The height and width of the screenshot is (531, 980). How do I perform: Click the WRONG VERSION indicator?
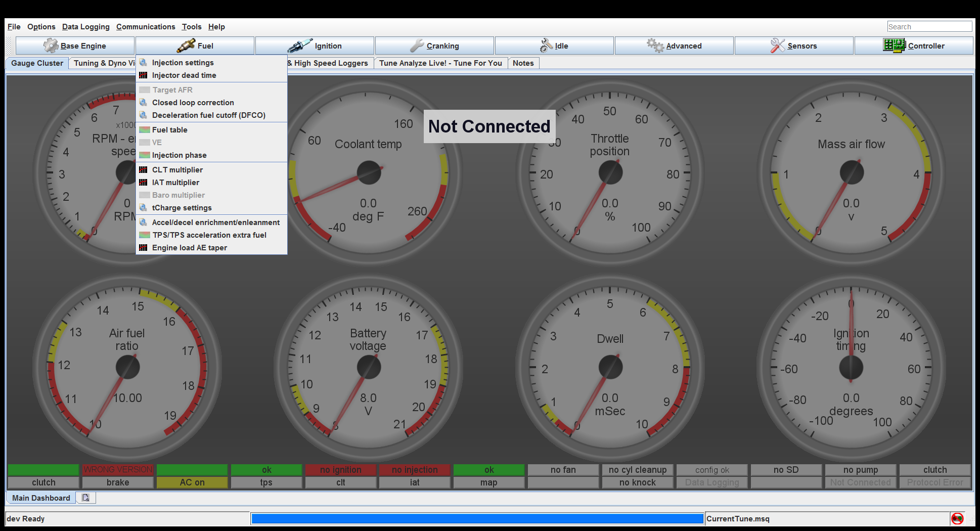(118, 470)
